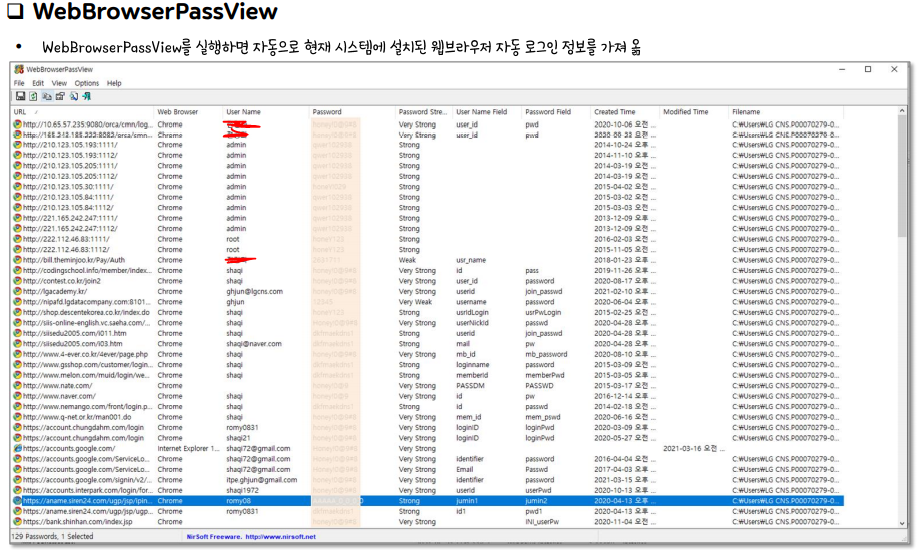Click Chrome icon beside http://bill.theminjoo.kr/Pay/Auth
The image size is (918, 550).
(18, 260)
